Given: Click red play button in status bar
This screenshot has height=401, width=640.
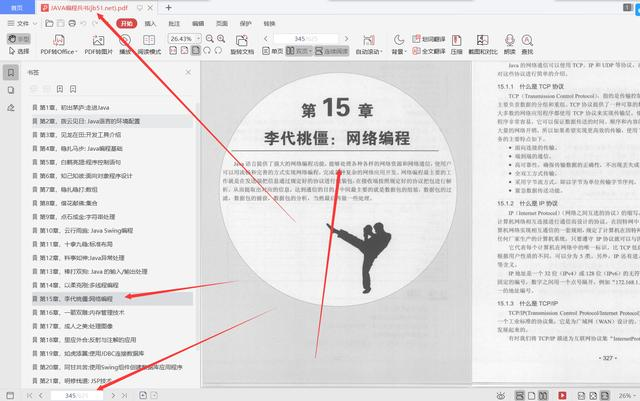Looking at the screenshot, I should (x=562, y=395).
